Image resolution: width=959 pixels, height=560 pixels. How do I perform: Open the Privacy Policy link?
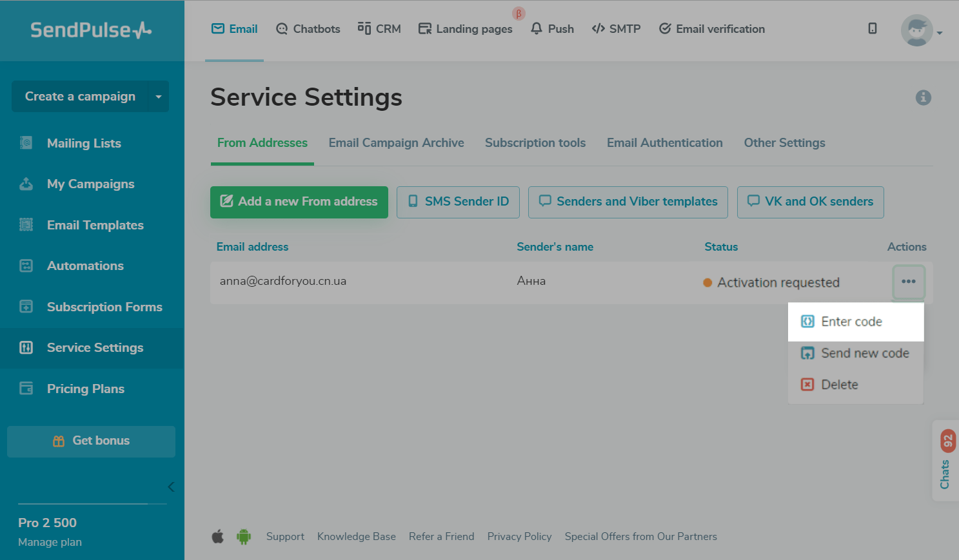click(520, 537)
